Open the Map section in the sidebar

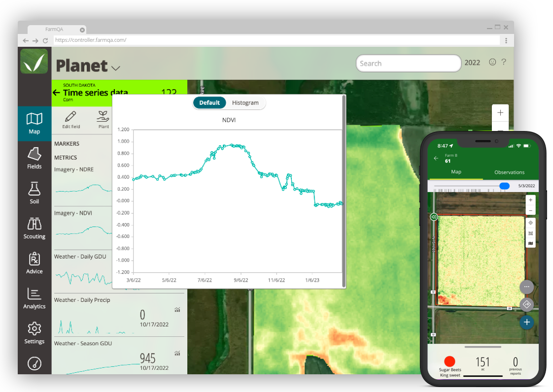(34, 124)
